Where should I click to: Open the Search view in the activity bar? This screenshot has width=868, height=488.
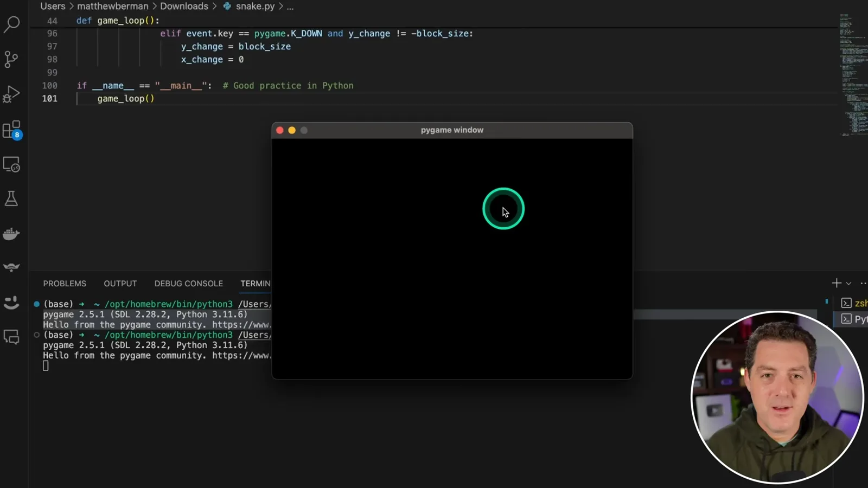coord(11,24)
